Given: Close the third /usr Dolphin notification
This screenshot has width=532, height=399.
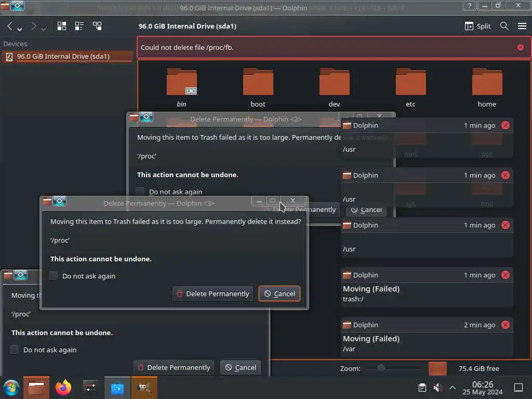Looking at the screenshot, I should click(506, 225).
